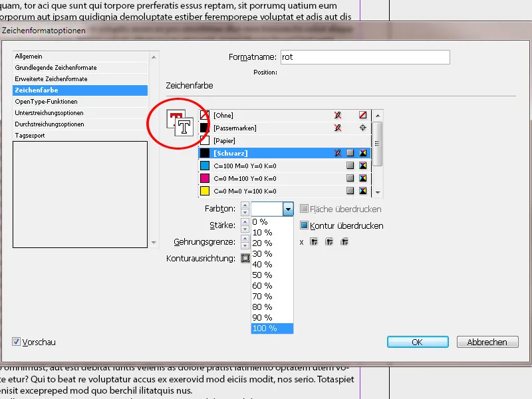Image resolution: width=532 pixels, height=399 pixels.
Task: Toggle the Vorschau checkbox
Action: (16, 341)
